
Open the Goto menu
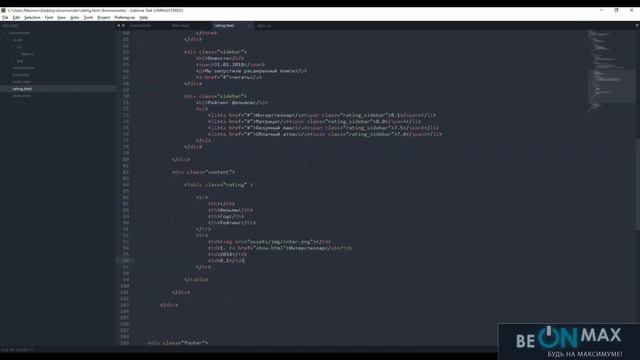point(75,18)
